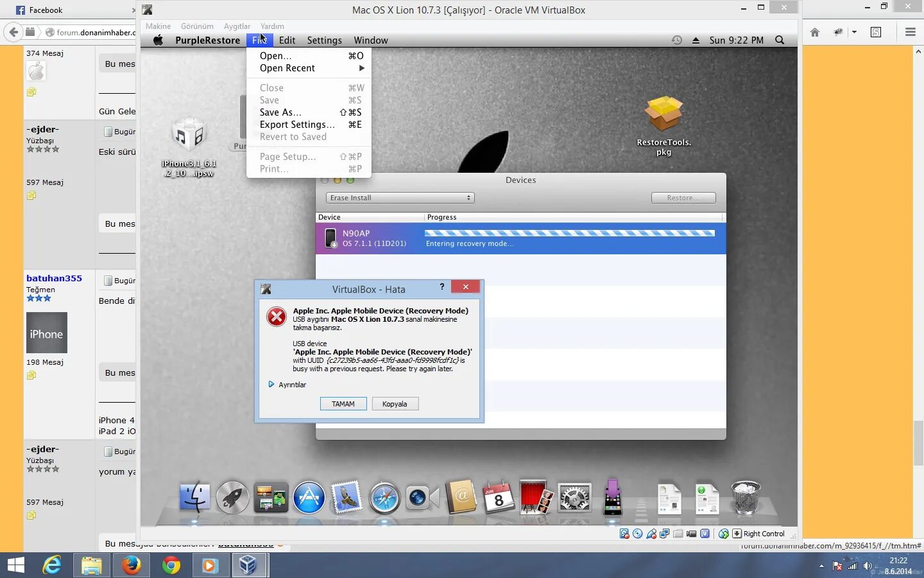Click Open... in File menu
Viewport: 924px width, 578px height.
point(309,56)
